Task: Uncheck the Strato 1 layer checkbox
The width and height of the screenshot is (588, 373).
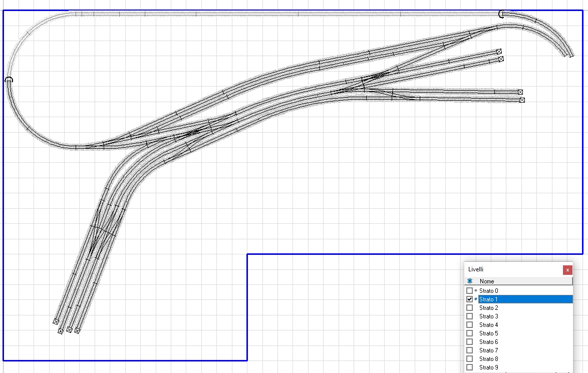Action: (469, 299)
